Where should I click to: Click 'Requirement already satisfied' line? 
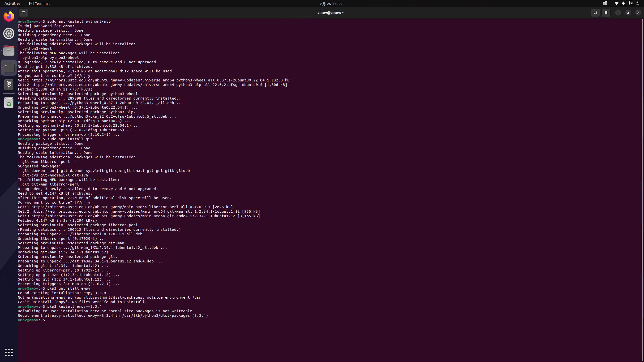tap(113, 315)
